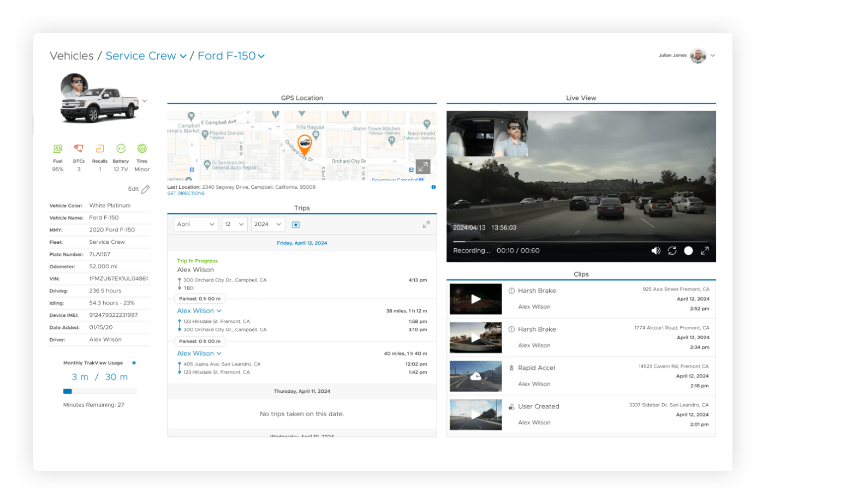This screenshot has width=846, height=504.
Task: Open the Service Crew fleet dropdown
Action: (x=146, y=56)
